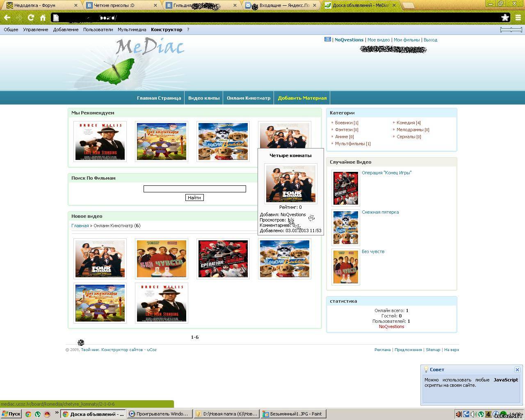Close the Четкие приколы :D tab
Image resolution: width=525 pixels, height=420 pixels.
click(155, 5)
